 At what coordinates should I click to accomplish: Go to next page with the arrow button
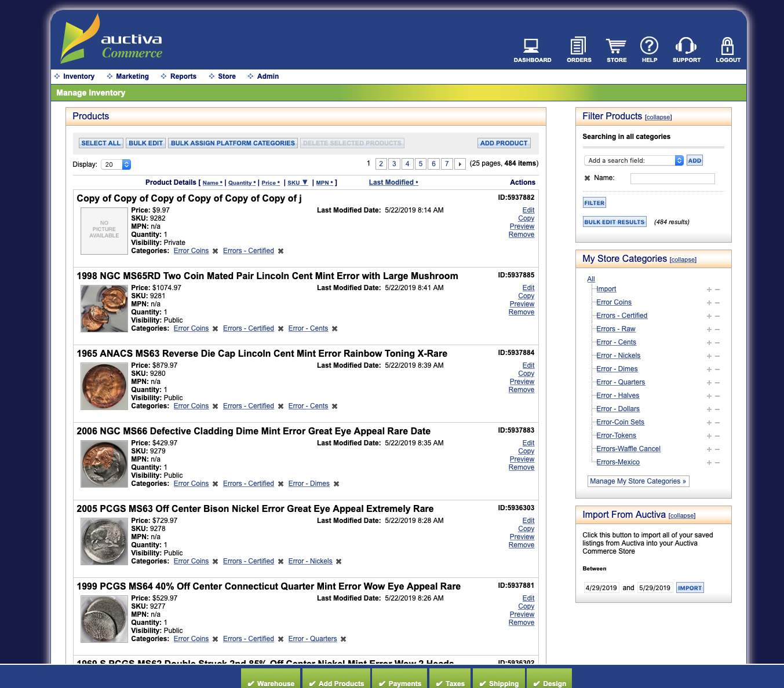pos(460,164)
